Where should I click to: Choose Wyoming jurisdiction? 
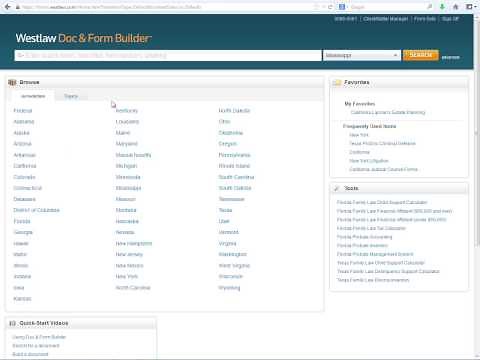[229, 288]
